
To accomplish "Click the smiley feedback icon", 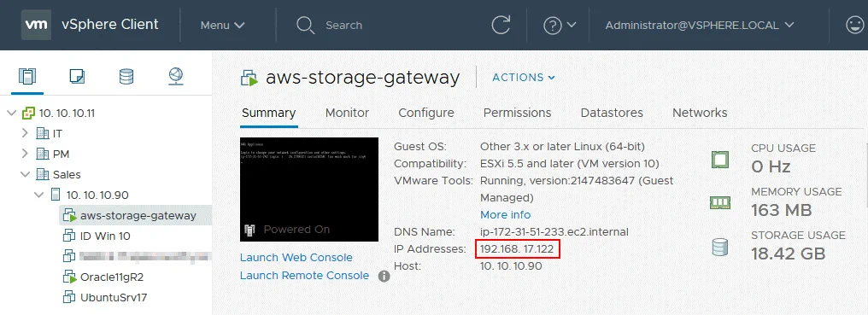I will point(857,25).
